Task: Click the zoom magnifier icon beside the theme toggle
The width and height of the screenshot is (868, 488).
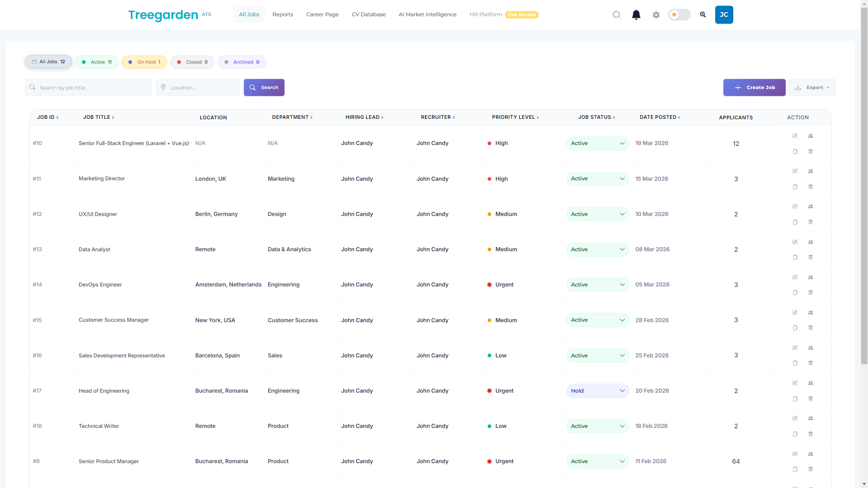Action: pyautogui.click(x=703, y=15)
